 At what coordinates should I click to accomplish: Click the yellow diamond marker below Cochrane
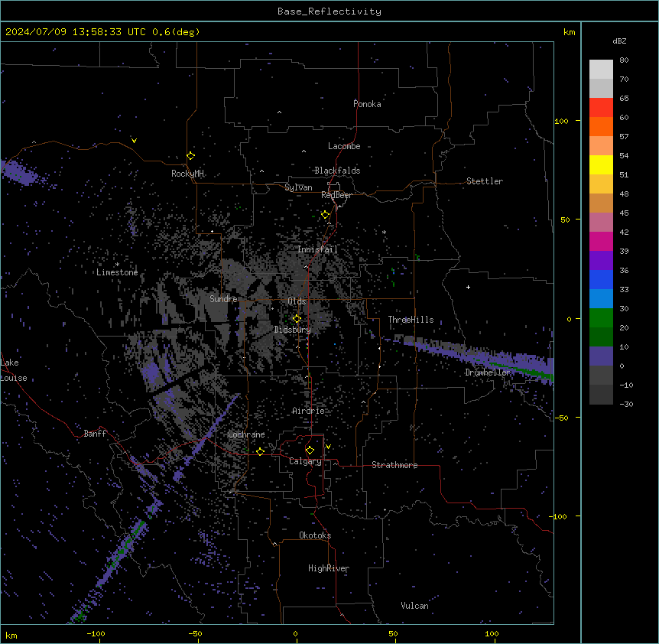pyautogui.click(x=260, y=451)
